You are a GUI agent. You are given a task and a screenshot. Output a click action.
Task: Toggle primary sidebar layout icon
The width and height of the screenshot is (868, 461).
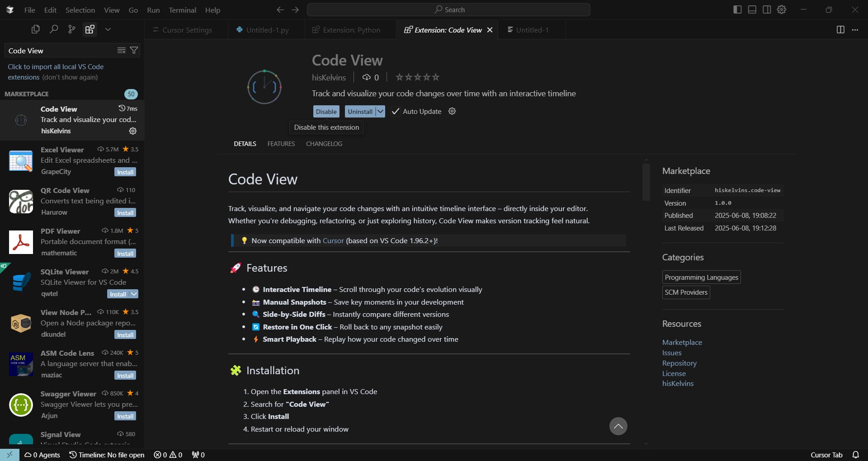[737, 9]
